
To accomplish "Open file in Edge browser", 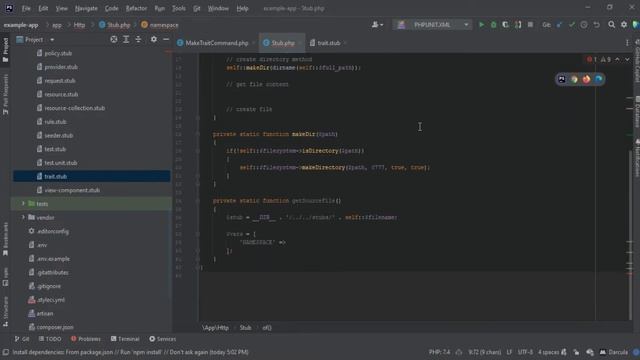I will tap(599, 79).
